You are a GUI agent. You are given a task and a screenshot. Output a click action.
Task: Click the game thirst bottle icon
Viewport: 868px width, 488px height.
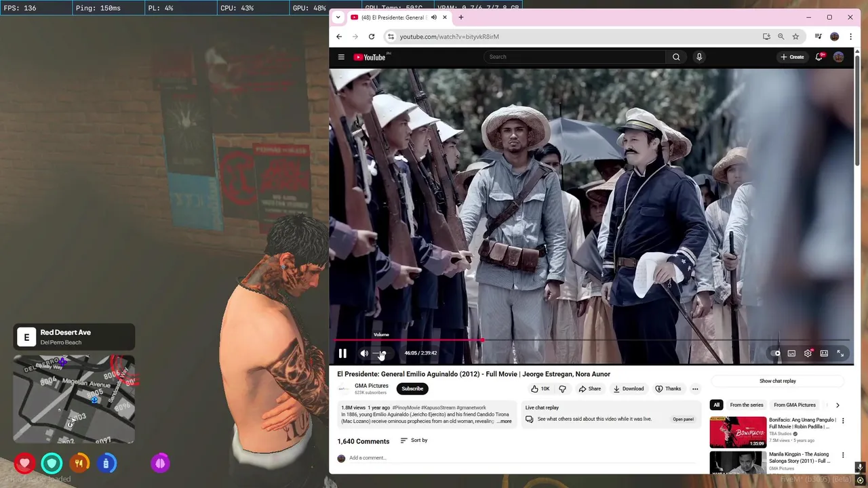coord(106,463)
